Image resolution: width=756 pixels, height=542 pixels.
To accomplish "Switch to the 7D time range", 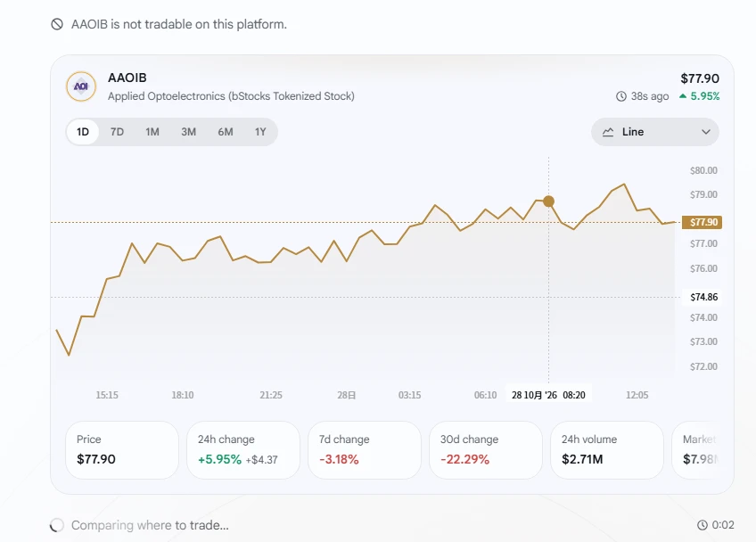I will [x=117, y=132].
